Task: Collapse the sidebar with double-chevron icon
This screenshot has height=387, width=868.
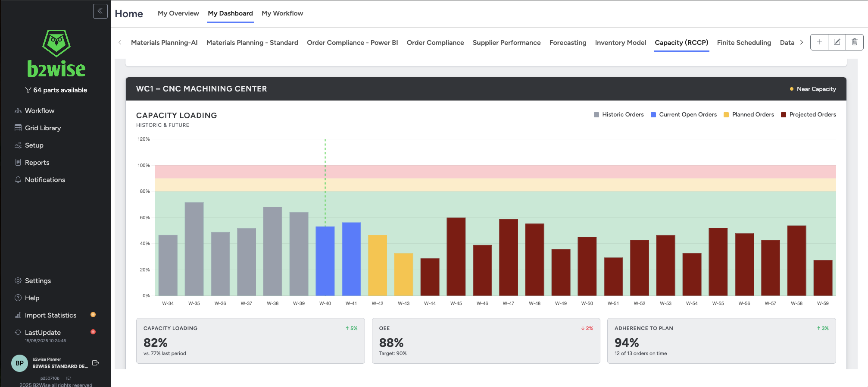Action: pos(100,11)
